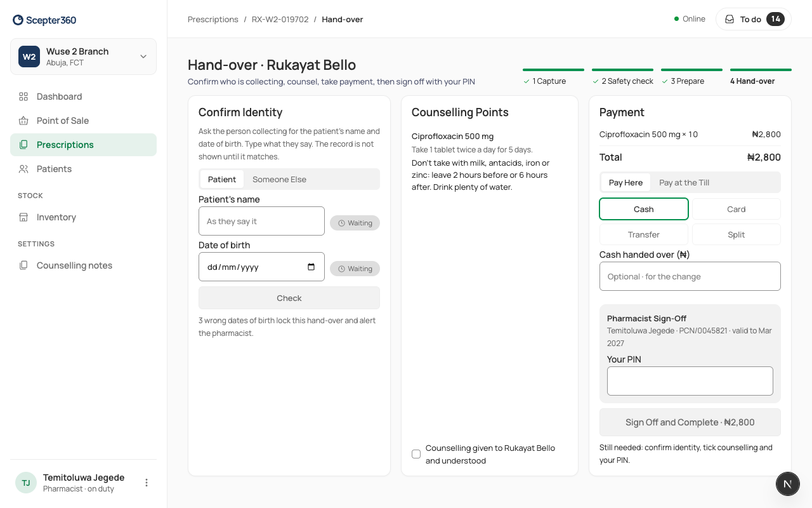812x508 pixels.
Task: Click into the Date of birth field
Action: click(261, 267)
